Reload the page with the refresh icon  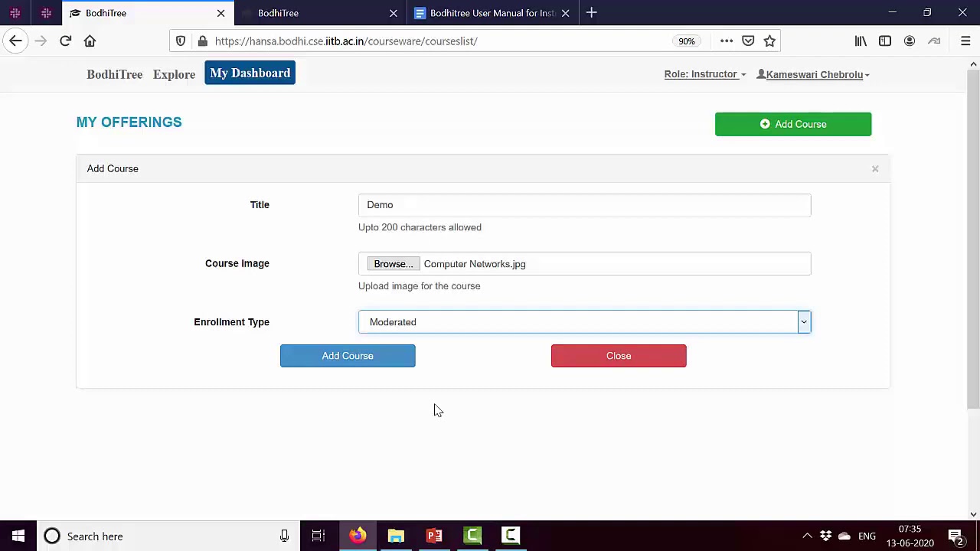click(65, 41)
